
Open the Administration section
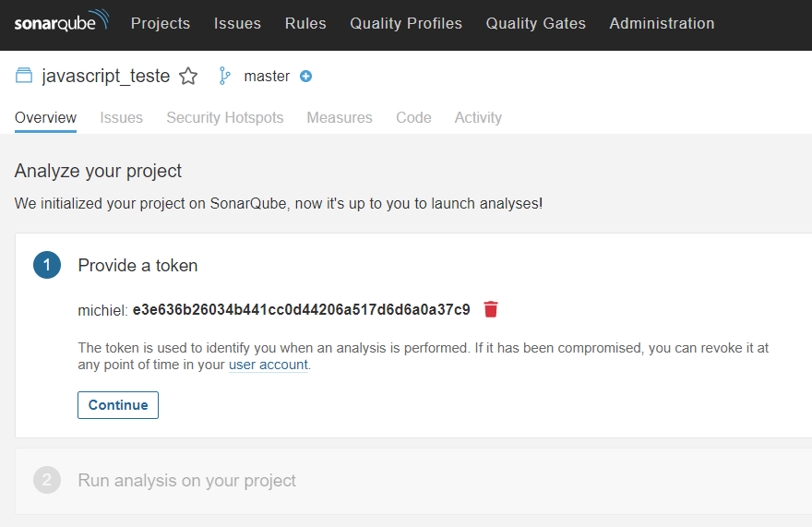(662, 23)
